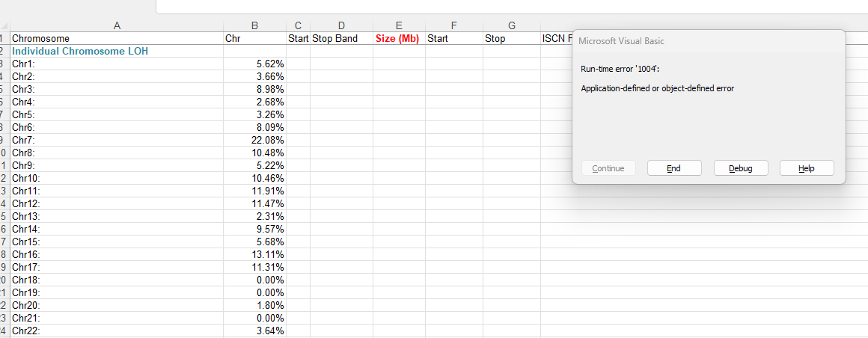Click the Debug button in error dialog
This screenshot has height=338, width=868.
[x=741, y=168]
